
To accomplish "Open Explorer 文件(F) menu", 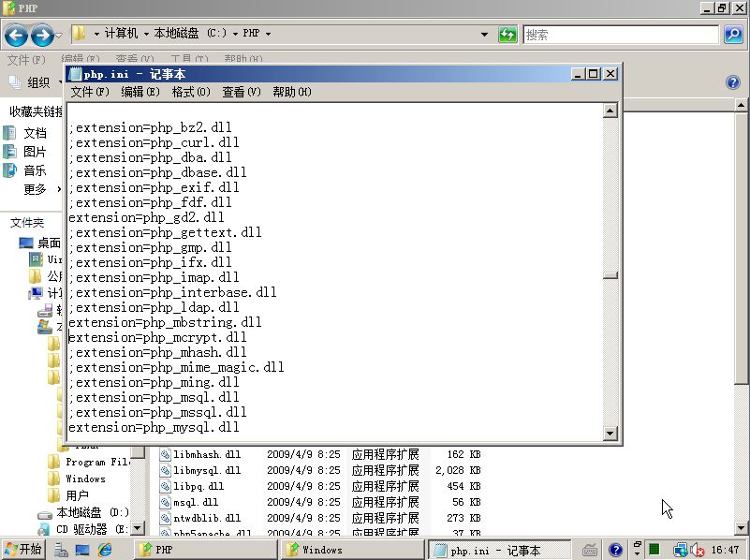I will [26, 60].
